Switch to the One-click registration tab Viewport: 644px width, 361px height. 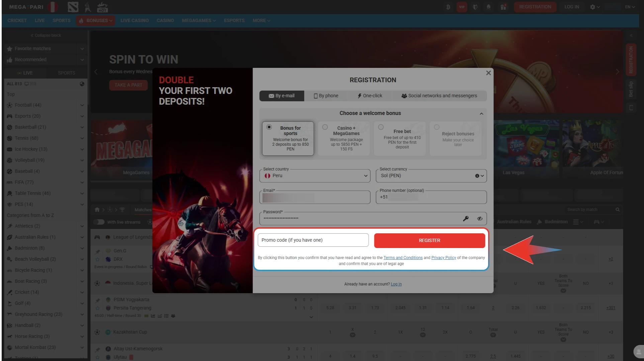point(370,96)
